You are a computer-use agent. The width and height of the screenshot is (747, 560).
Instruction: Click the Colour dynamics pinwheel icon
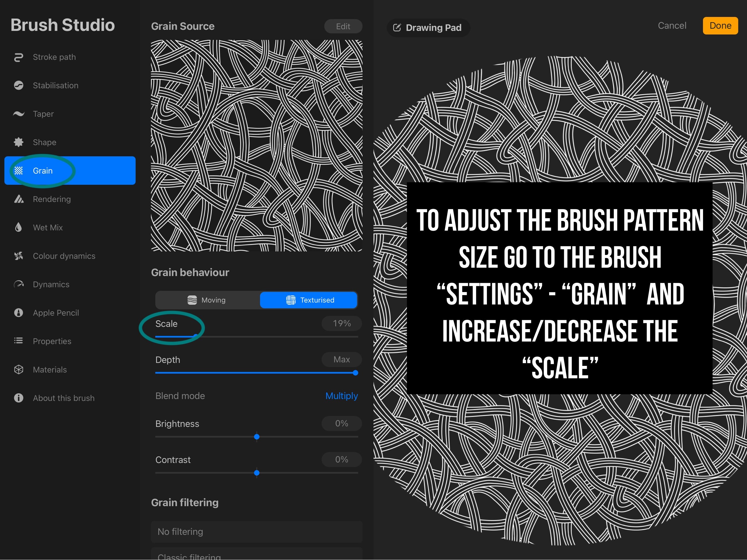pos(19,256)
